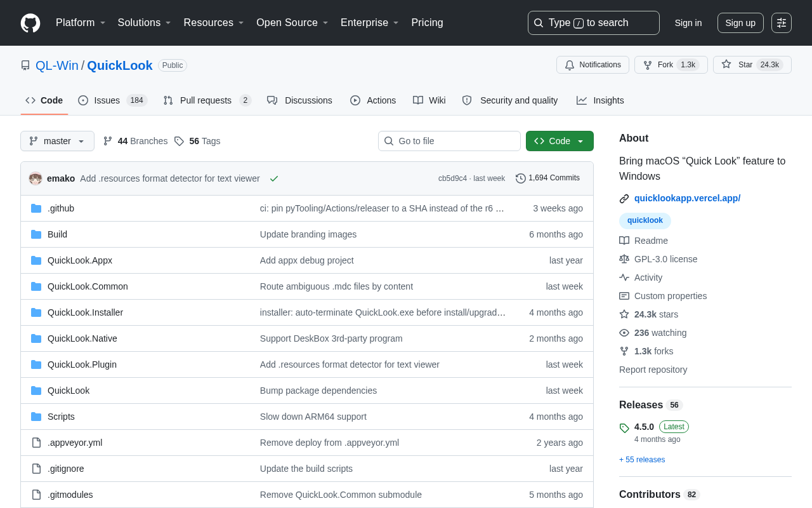Click the commit history clock icon
Viewport: 812px width, 508px height.
[x=521, y=178]
